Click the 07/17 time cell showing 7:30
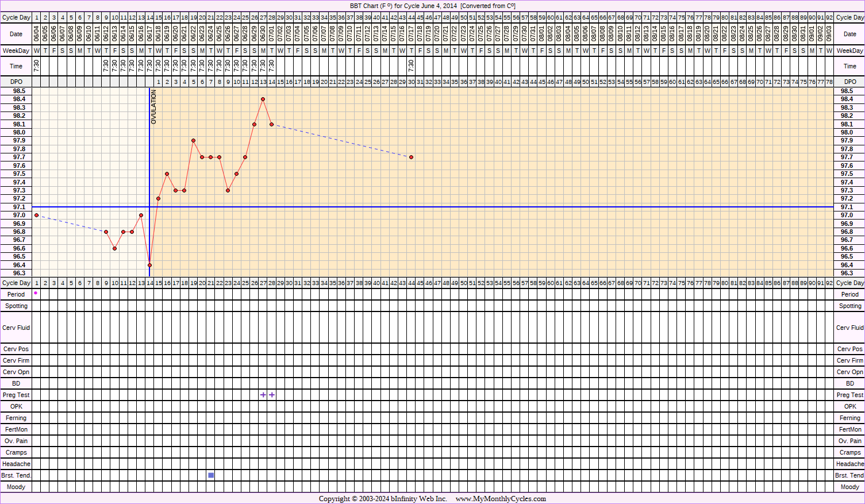 411,66
